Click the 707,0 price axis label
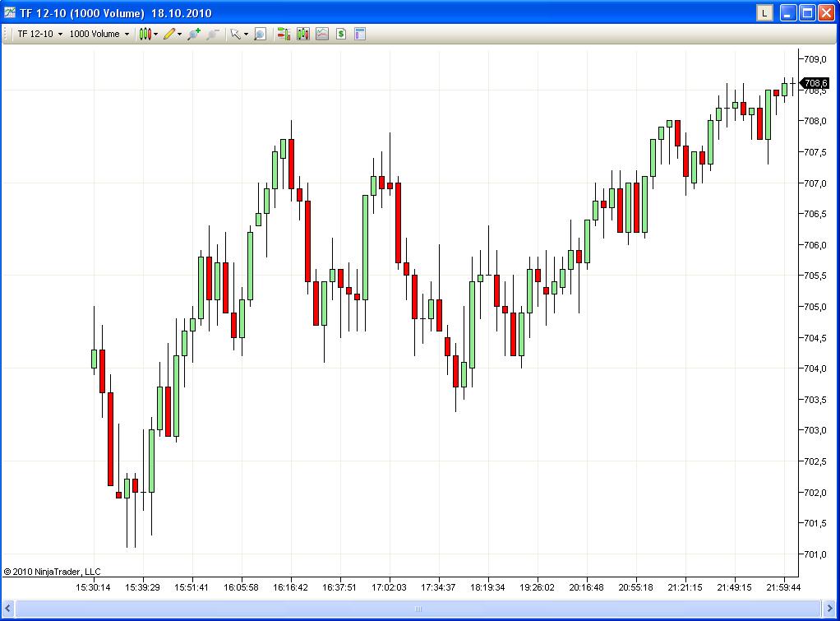Image resolution: width=840 pixels, height=621 pixels. pos(815,183)
